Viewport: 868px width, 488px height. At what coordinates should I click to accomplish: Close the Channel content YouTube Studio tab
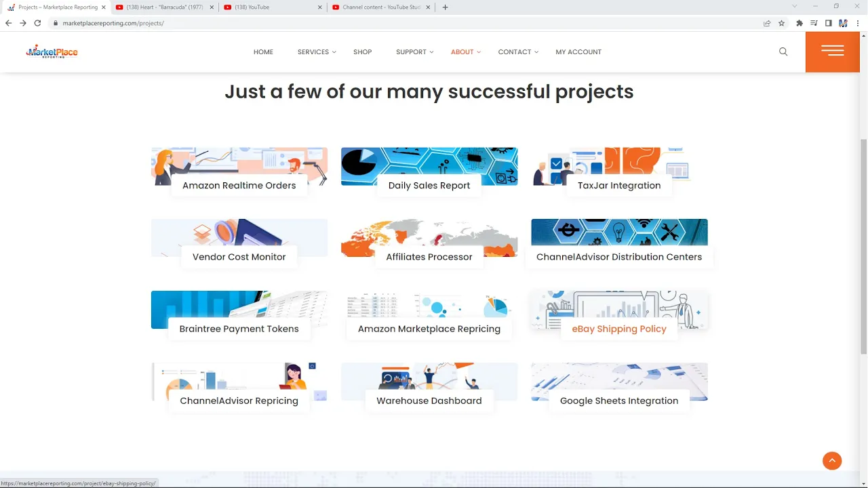click(x=429, y=7)
